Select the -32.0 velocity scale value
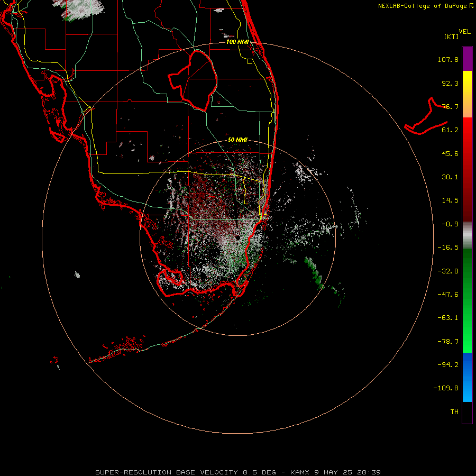The height and width of the screenshot is (476, 476). click(x=448, y=271)
